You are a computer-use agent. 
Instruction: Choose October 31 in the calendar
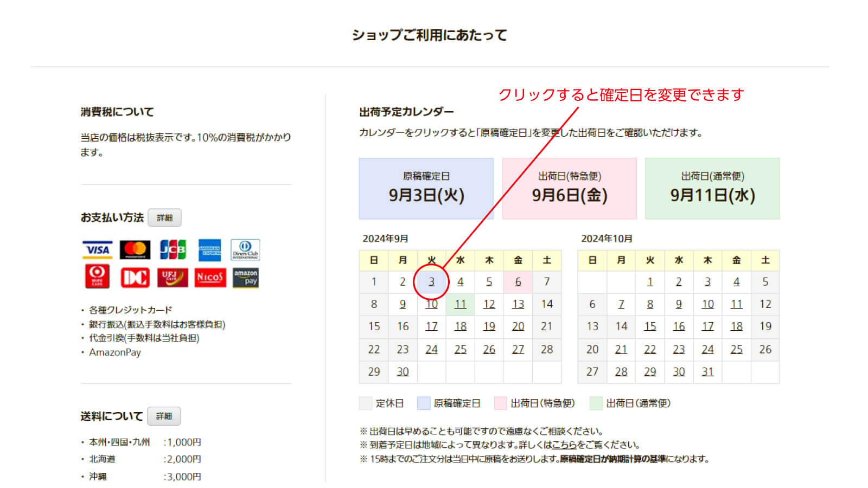[707, 372]
